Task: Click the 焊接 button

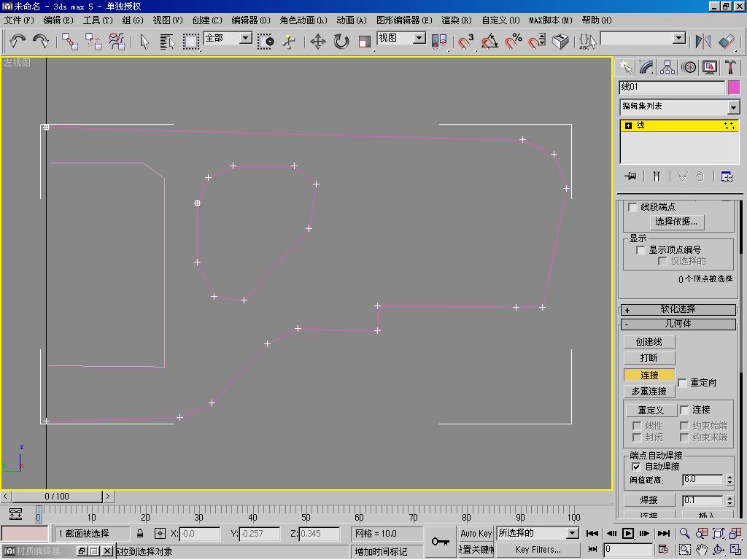Action: 649,500
